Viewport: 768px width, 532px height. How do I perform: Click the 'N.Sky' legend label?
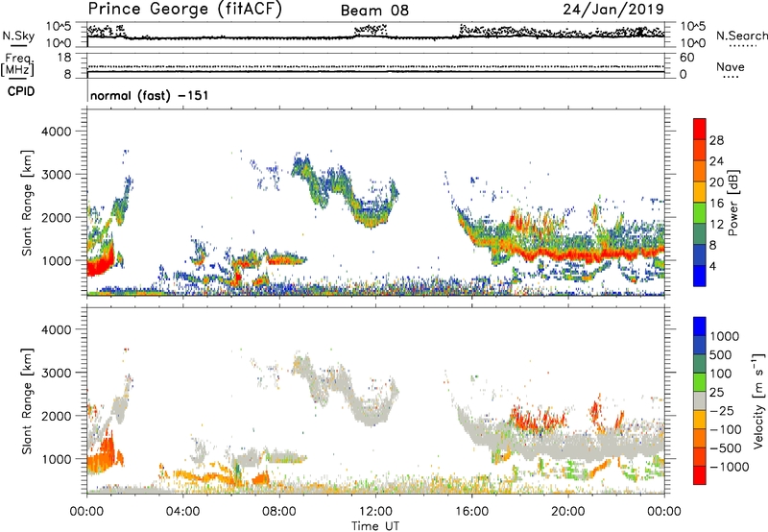coord(18,36)
